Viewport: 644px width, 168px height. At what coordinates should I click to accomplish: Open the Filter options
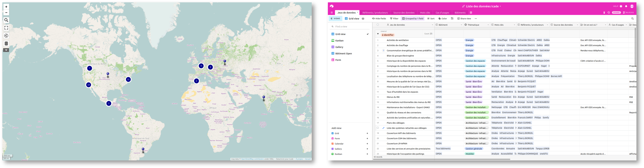pos(394,19)
